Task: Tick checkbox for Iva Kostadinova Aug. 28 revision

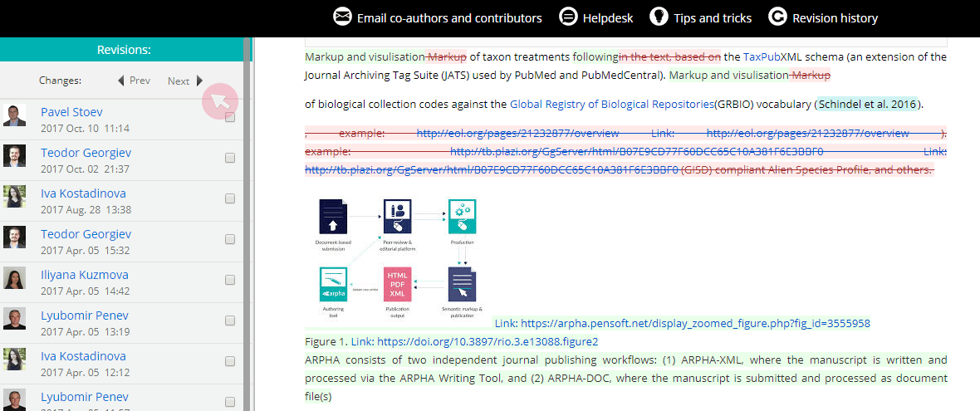Action: [x=230, y=198]
